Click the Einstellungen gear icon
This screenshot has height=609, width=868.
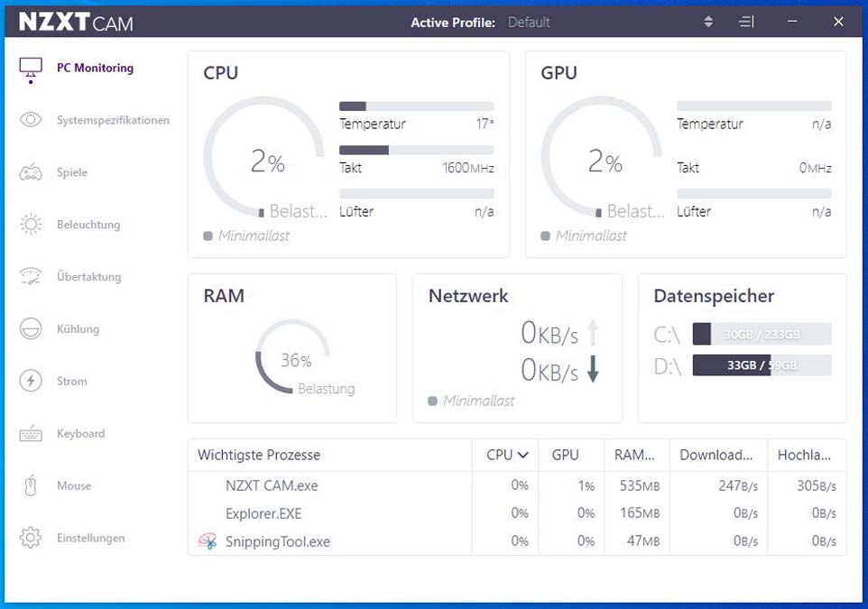click(x=31, y=538)
